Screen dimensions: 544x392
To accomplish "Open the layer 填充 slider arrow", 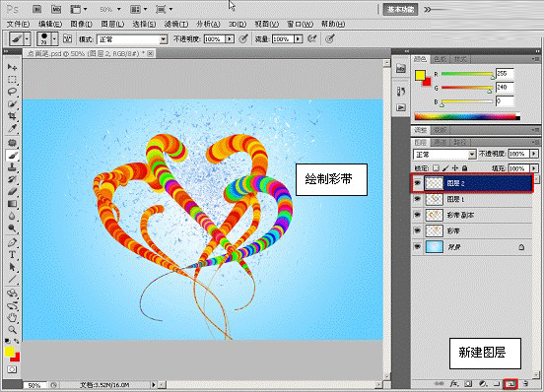I will click(x=534, y=168).
